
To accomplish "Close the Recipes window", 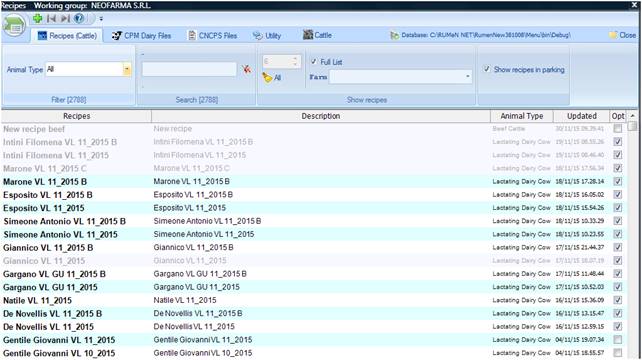I will tap(634, 5).
